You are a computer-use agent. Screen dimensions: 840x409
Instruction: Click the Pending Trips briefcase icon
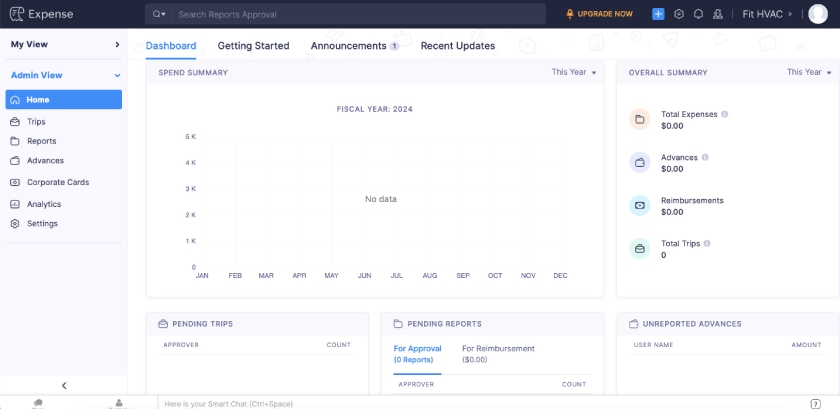(163, 324)
